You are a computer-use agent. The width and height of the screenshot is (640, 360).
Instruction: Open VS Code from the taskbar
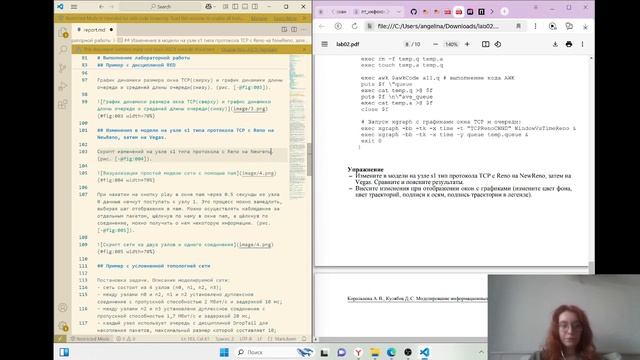(x=424, y=352)
